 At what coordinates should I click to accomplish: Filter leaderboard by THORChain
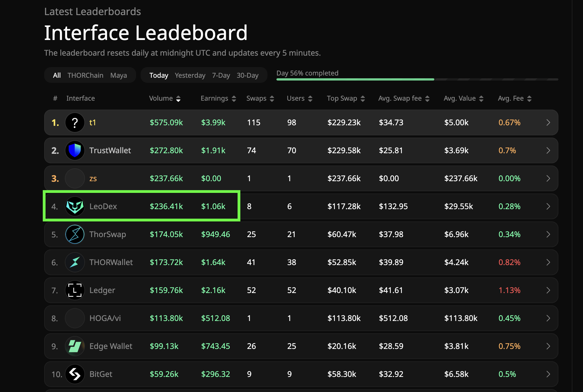tap(85, 75)
